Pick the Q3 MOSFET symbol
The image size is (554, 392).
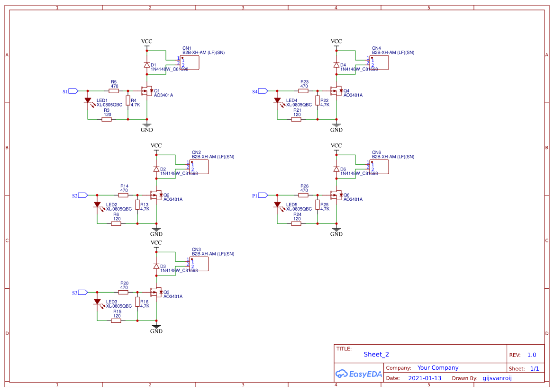[156, 292]
